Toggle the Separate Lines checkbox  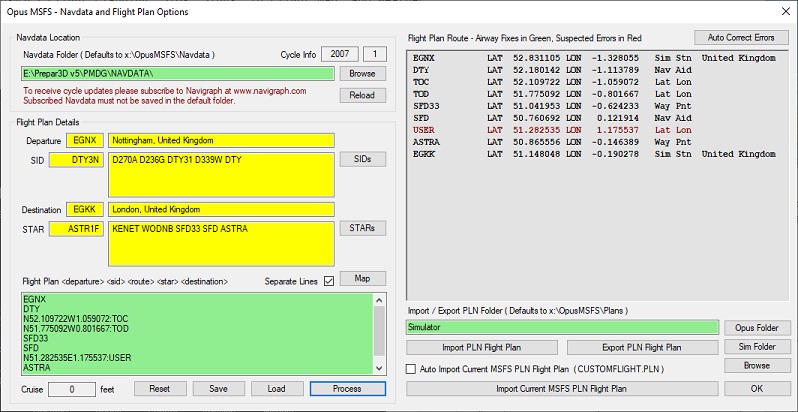point(329,281)
